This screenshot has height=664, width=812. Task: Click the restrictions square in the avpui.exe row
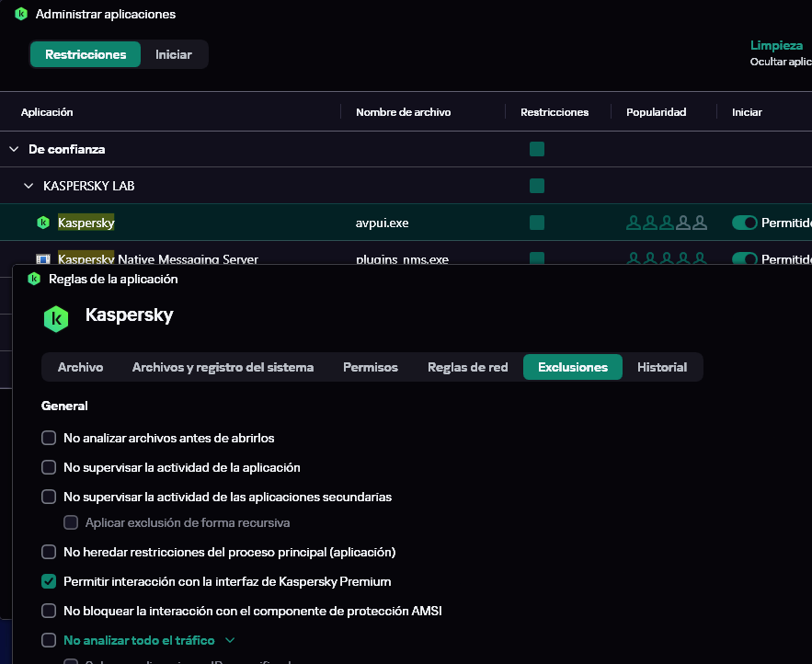[537, 223]
